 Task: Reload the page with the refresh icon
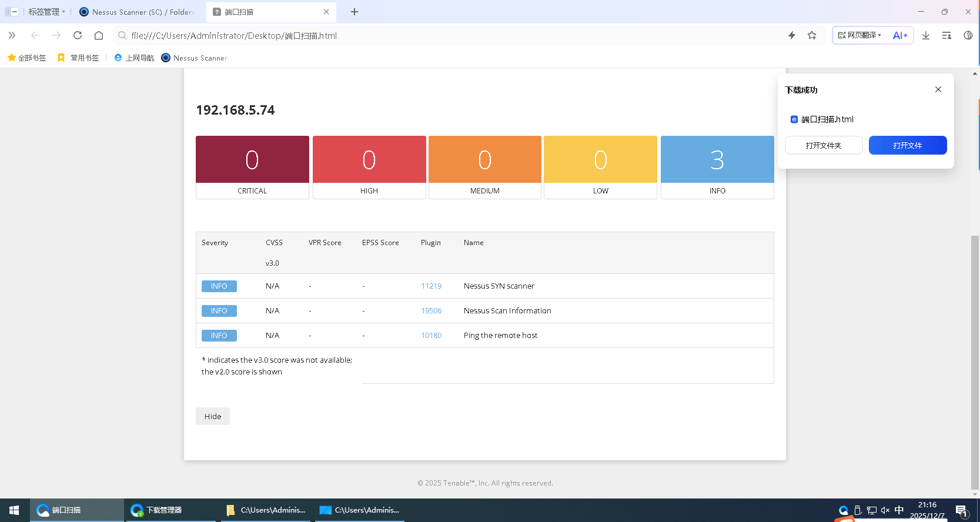click(x=78, y=35)
